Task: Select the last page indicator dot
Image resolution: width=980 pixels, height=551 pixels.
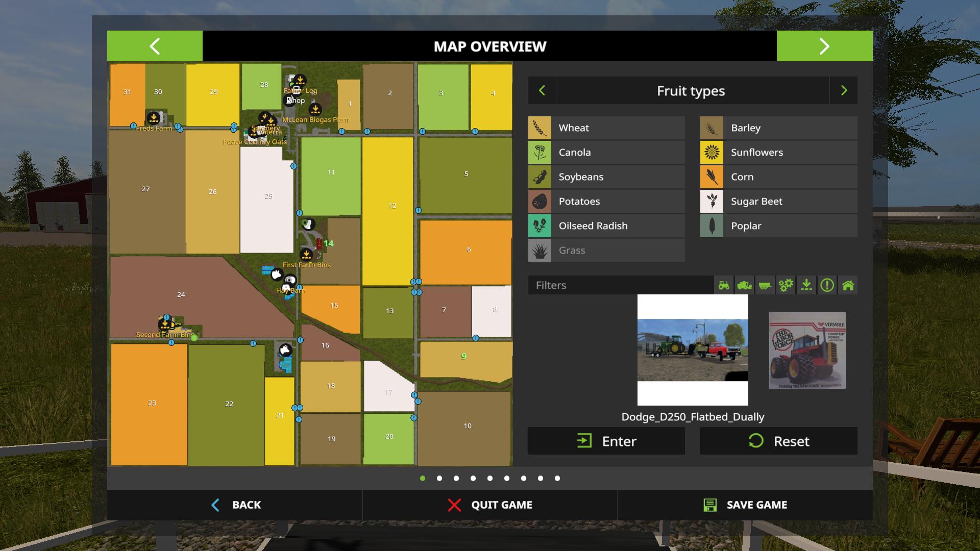Action: pos(557,478)
